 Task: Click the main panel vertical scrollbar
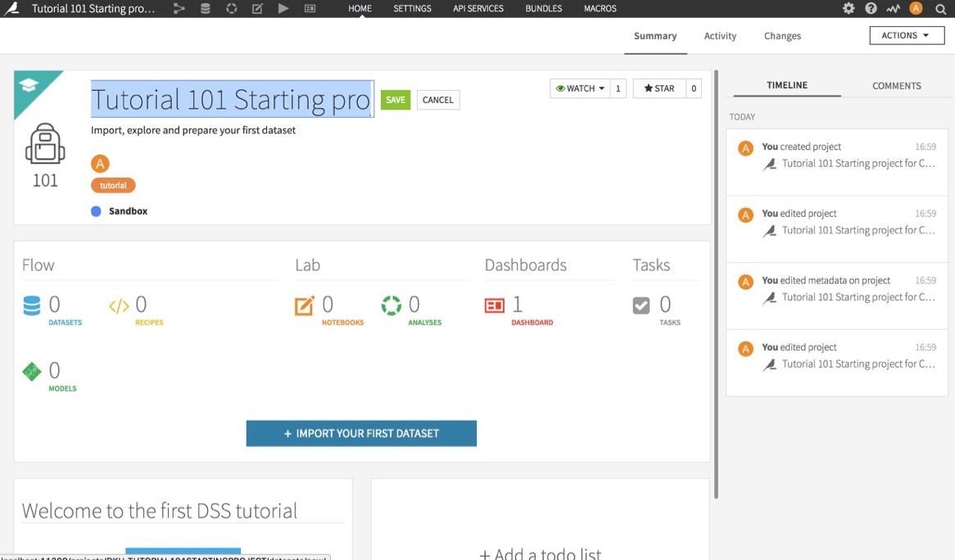point(716,284)
